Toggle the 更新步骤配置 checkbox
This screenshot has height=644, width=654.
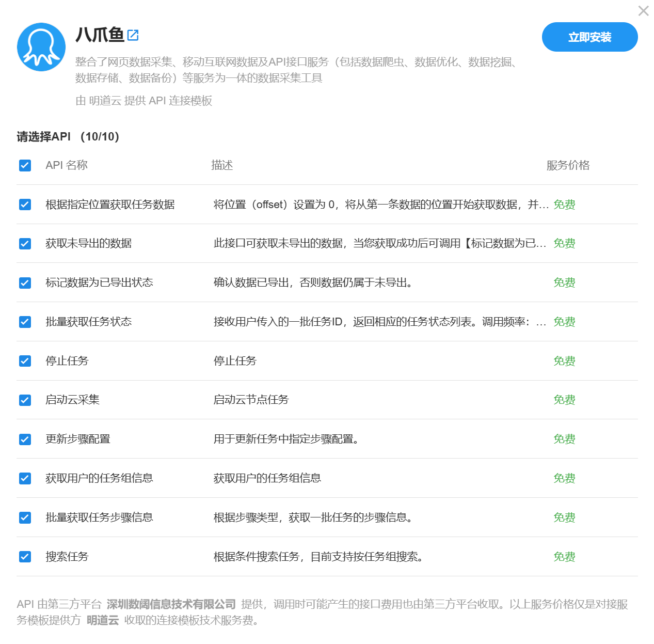coord(25,439)
